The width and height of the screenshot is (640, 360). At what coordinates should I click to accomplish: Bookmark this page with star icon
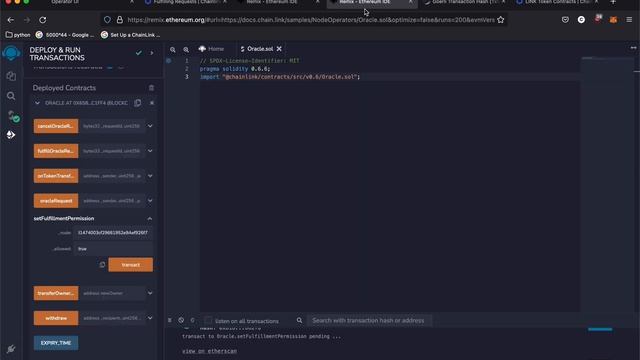tap(501, 20)
